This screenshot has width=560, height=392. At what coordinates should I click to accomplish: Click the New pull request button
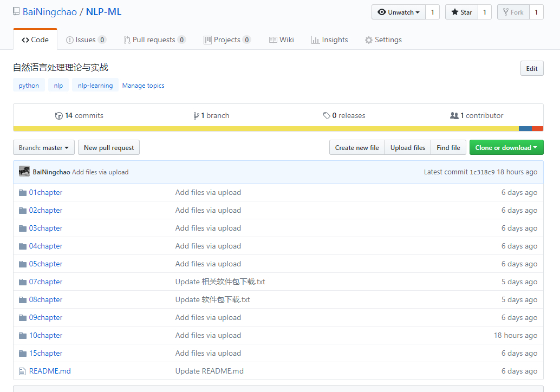[109, 147]
